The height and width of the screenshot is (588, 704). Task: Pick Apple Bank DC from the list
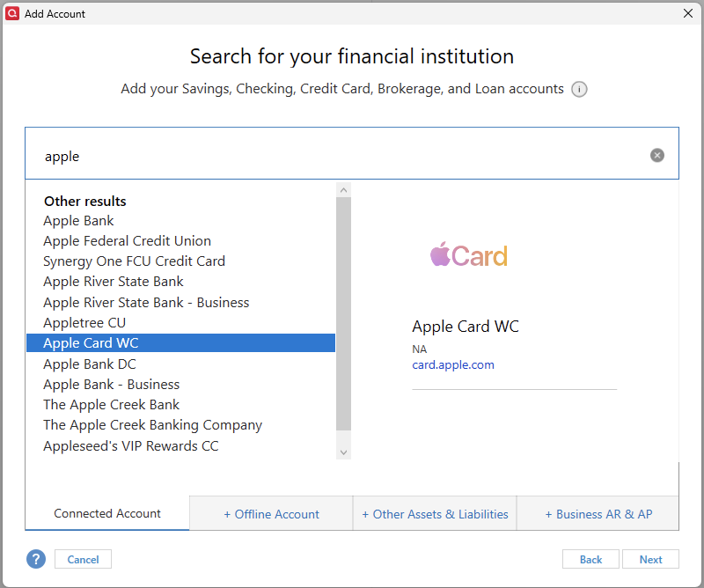click(x=180, y=364)
